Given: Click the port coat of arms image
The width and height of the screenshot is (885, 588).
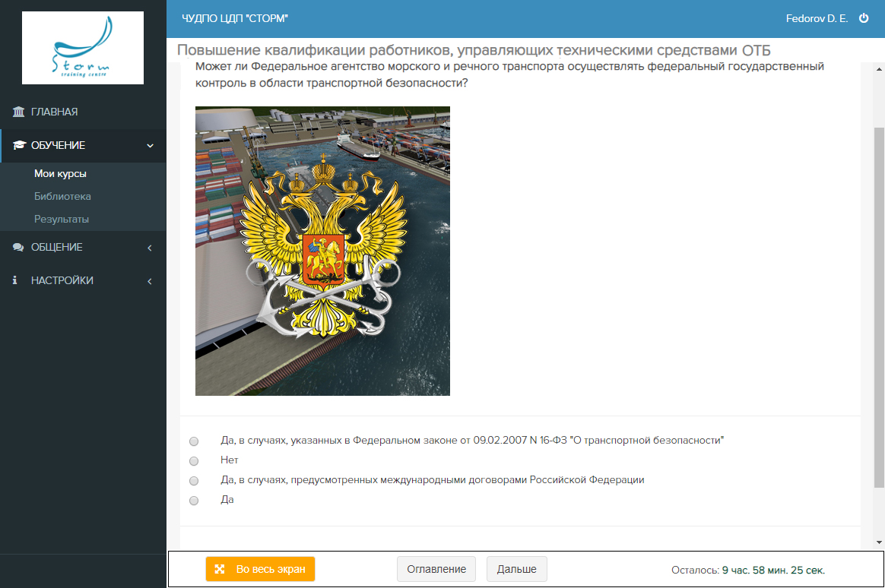Looking at the screenshot, I should 323,251.
